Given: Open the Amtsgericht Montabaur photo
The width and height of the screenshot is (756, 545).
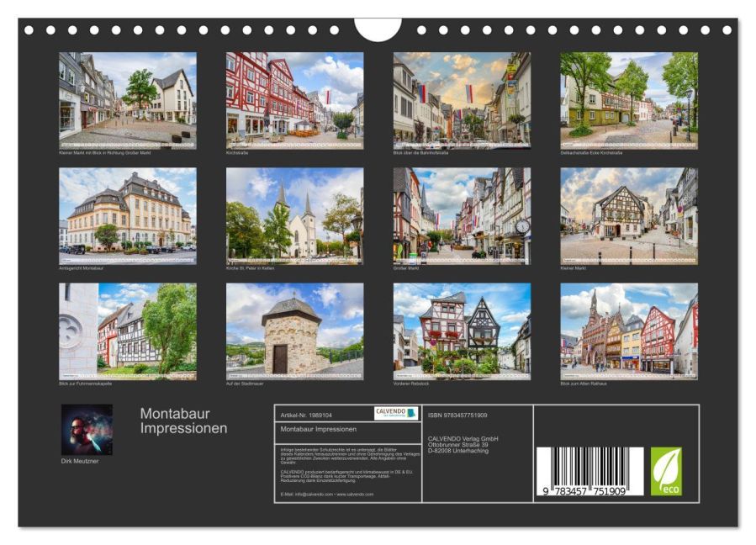Looking at the screenshot, I should [x=128, y=215].
